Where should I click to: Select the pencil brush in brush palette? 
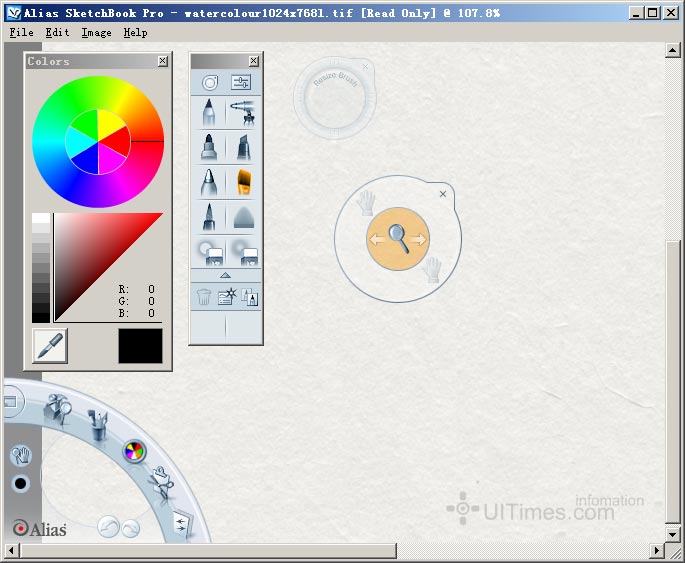pyautogui.click(x=209, y=112)
